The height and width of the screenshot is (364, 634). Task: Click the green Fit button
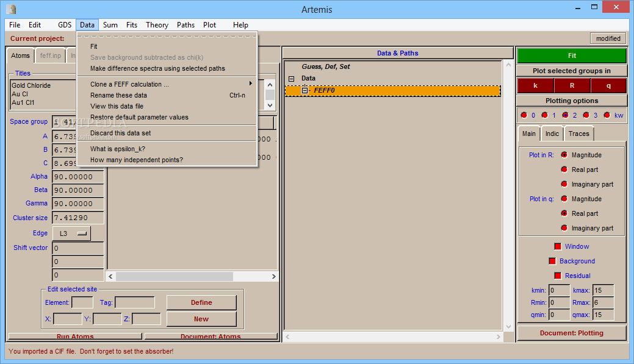pyautogui.click(x=572, y=55)
